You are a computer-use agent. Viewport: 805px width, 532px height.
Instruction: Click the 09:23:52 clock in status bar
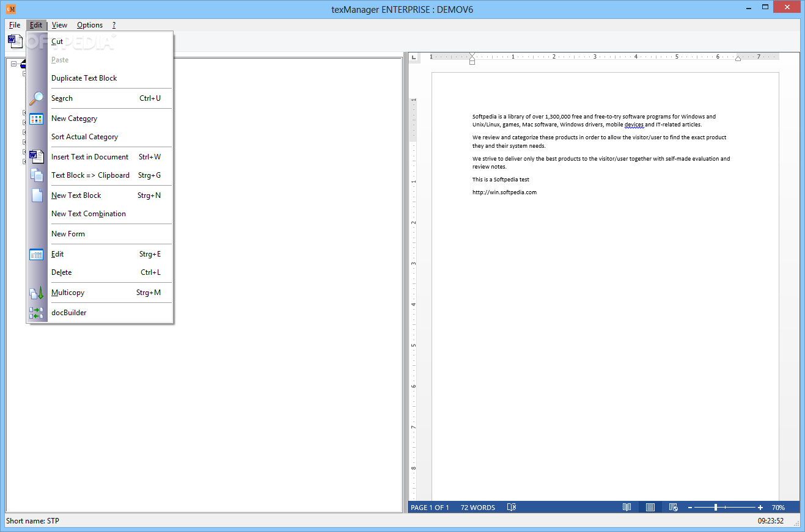point(771,521)
